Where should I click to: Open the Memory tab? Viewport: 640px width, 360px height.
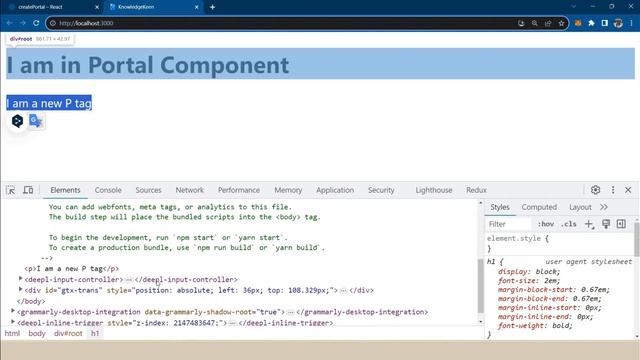coord(288,190)
